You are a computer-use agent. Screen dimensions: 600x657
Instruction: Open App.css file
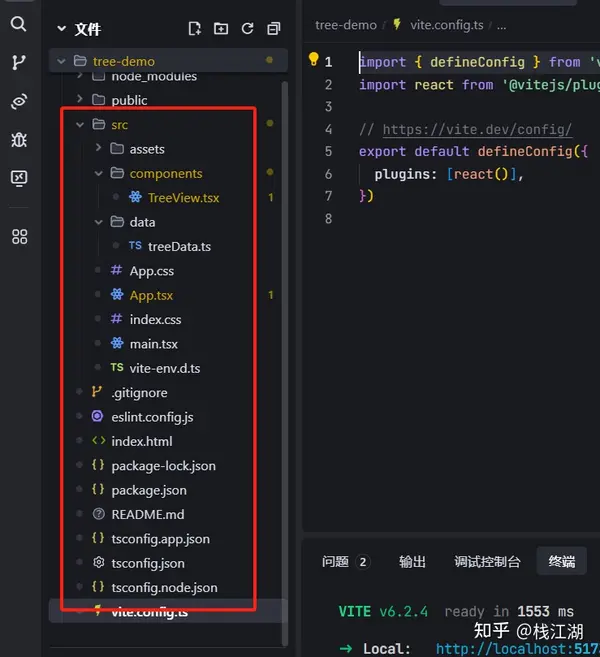tap(152, 271)
